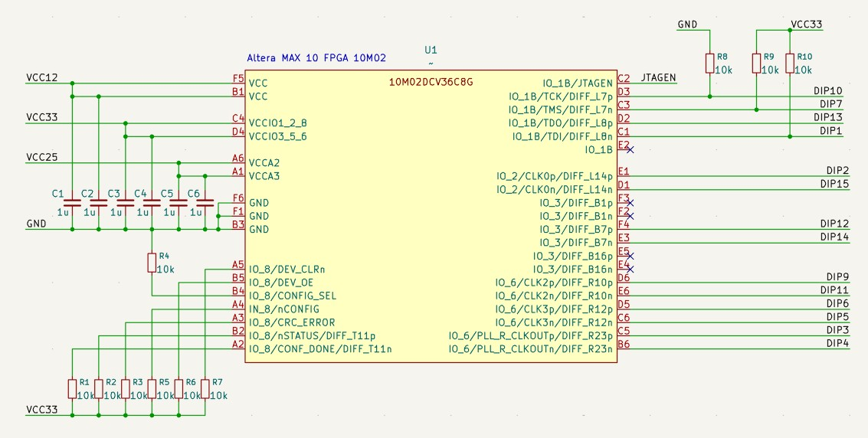Click the IO_1B/TDI/DIFF_L8n pin name

(x=562, y=136)
